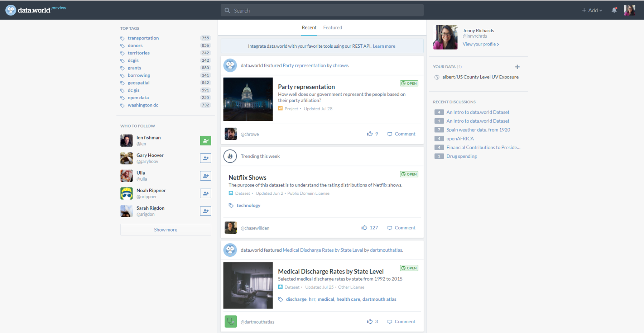The width and height of the screenshot is (644, 333).
Task: Select the territories tag
Action: tap(139, 53)
